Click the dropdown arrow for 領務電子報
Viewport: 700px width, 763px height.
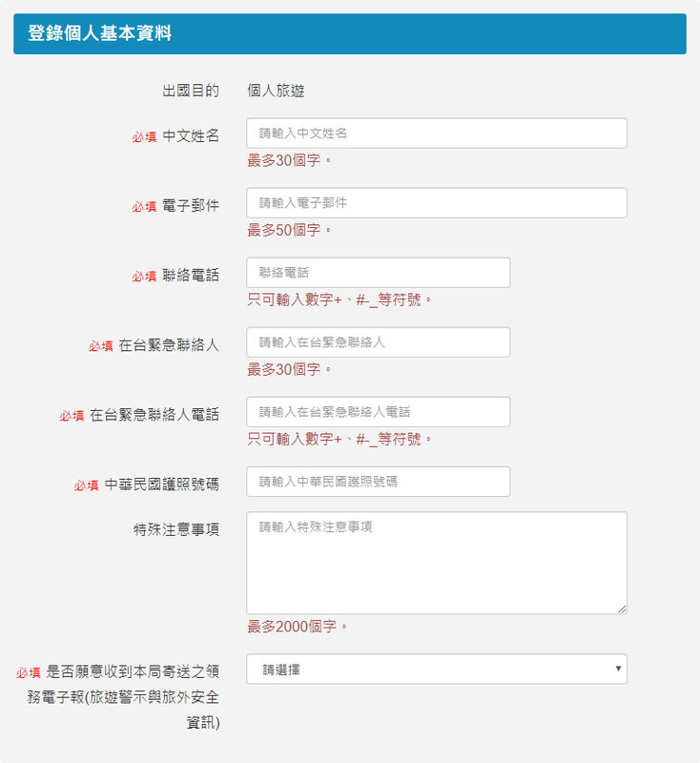[x=618, y=669]
